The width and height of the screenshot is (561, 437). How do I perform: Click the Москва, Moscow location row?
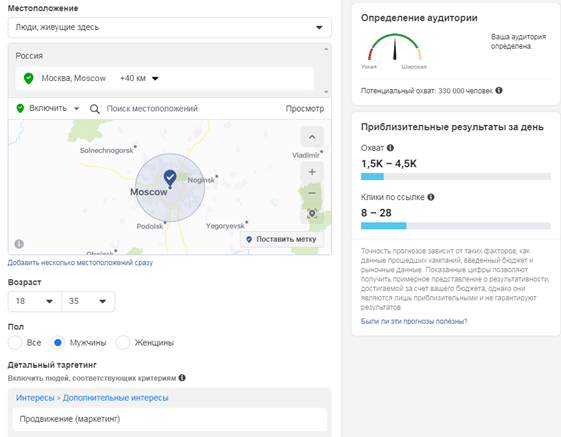(x=165, y=78)
